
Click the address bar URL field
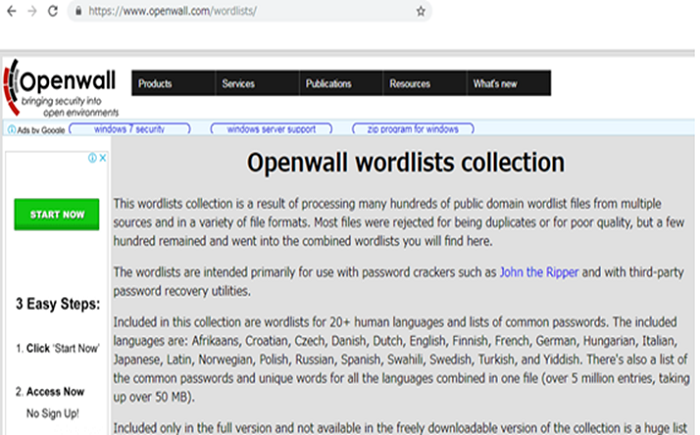pyautogui.click(x=250, y=11)
